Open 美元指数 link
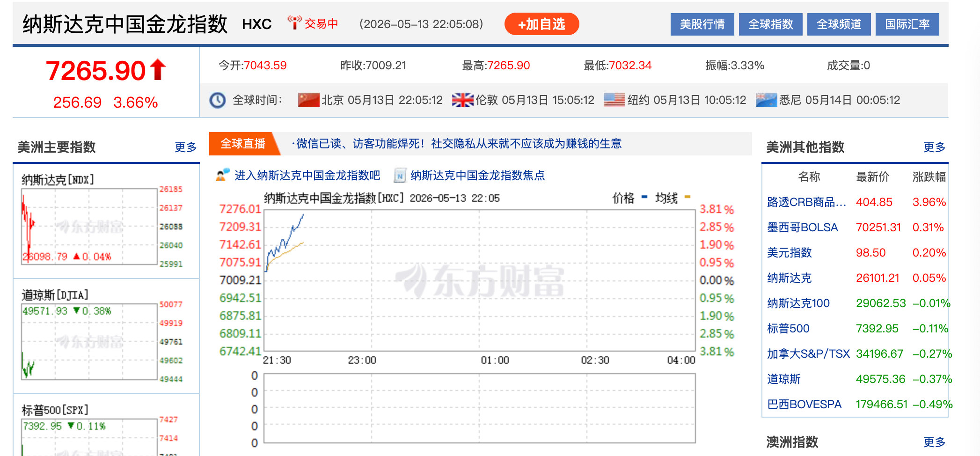The height and width of the screenshot is (456, 980). [x=789, y=253]
